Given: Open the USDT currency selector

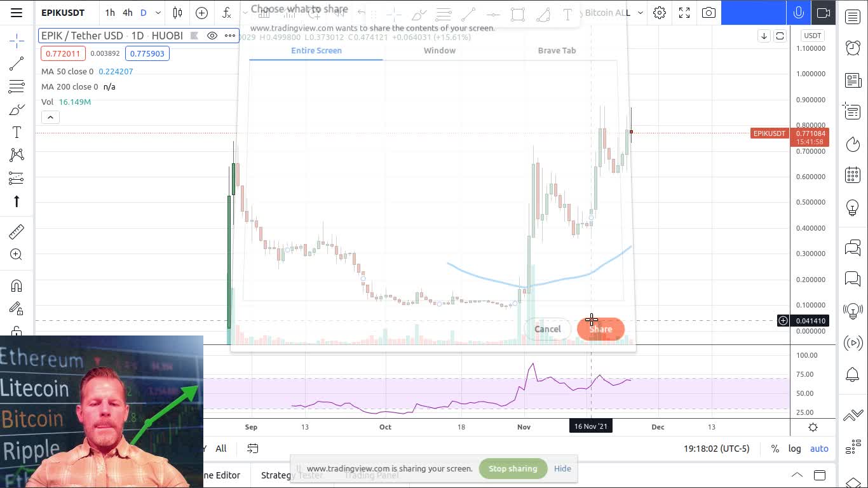Looking at the screenshot, I should (x=813, y=36).
